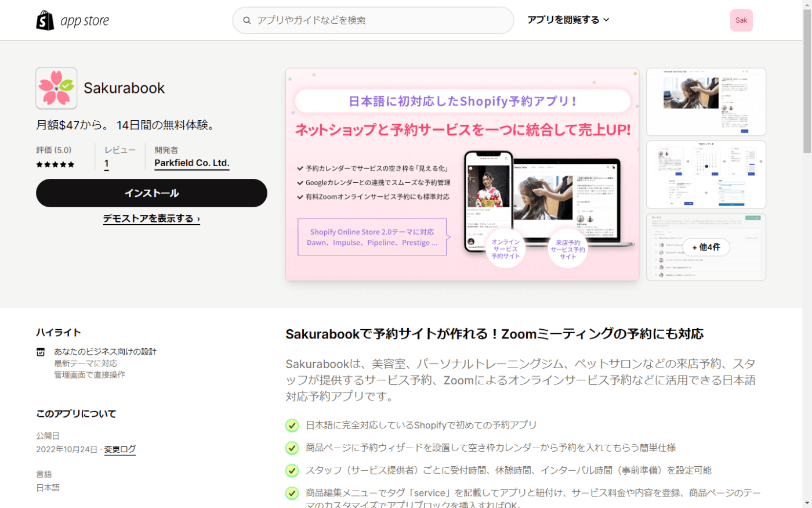Open the Parkfield Co. Ltd. developer page

click(191, 163)
